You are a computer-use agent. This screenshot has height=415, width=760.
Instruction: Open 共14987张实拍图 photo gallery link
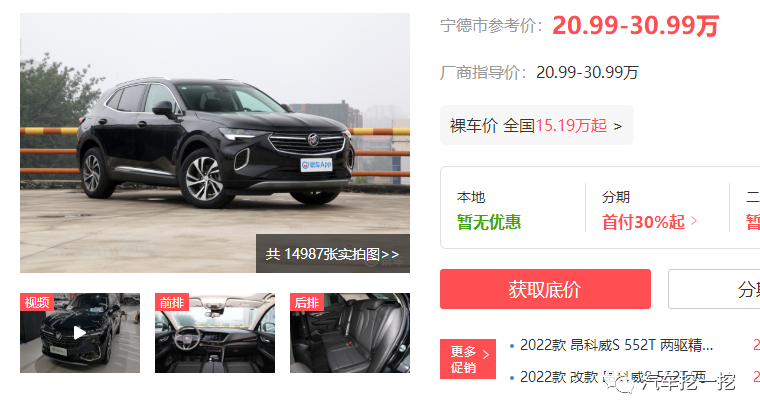[332, 254]
